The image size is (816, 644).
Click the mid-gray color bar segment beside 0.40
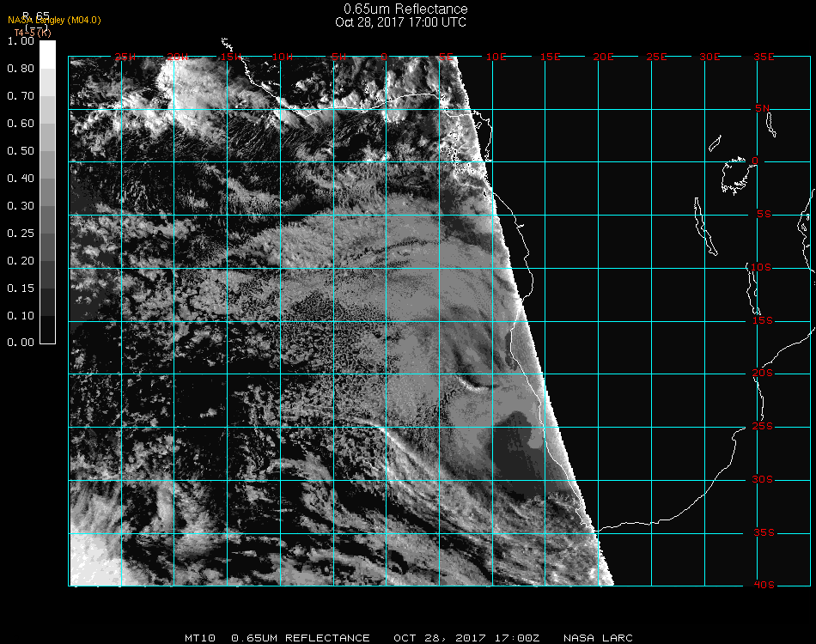(x=47, y=192)
